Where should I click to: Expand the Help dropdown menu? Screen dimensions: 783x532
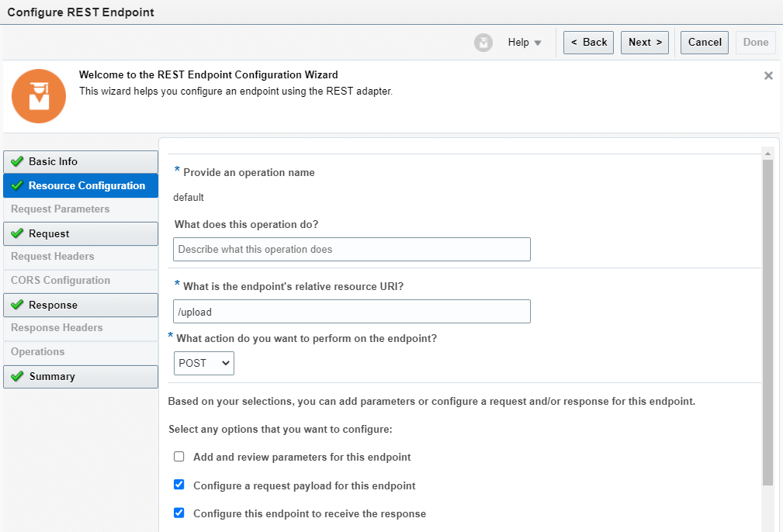pos(525,43)
